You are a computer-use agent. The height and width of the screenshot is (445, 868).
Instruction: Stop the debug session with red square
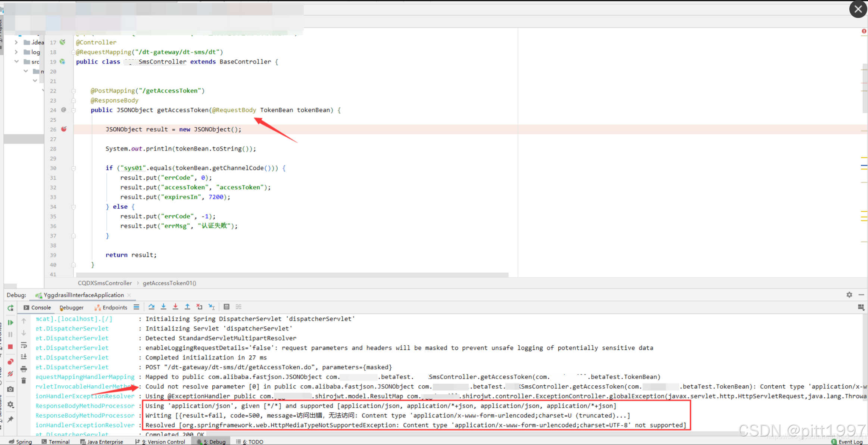point(10,347)
